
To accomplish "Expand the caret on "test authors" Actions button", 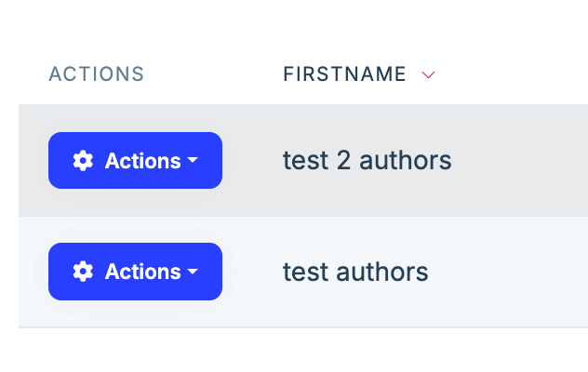I will coord(193,272).
